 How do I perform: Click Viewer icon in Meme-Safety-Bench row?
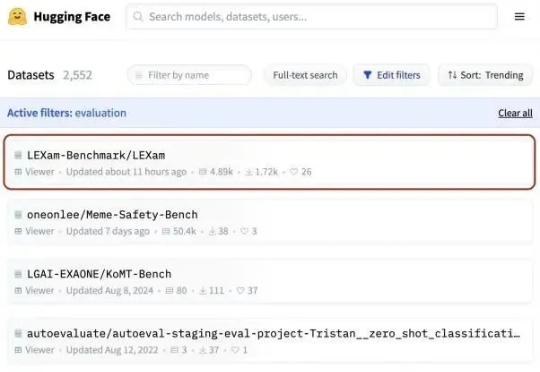[18, 231]
